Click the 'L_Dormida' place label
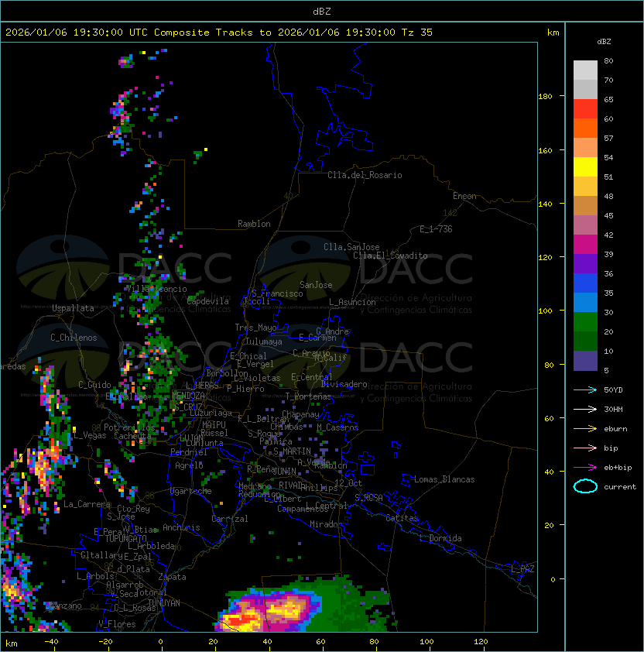Viewport: 644px width, 652px height. point(440,538)
